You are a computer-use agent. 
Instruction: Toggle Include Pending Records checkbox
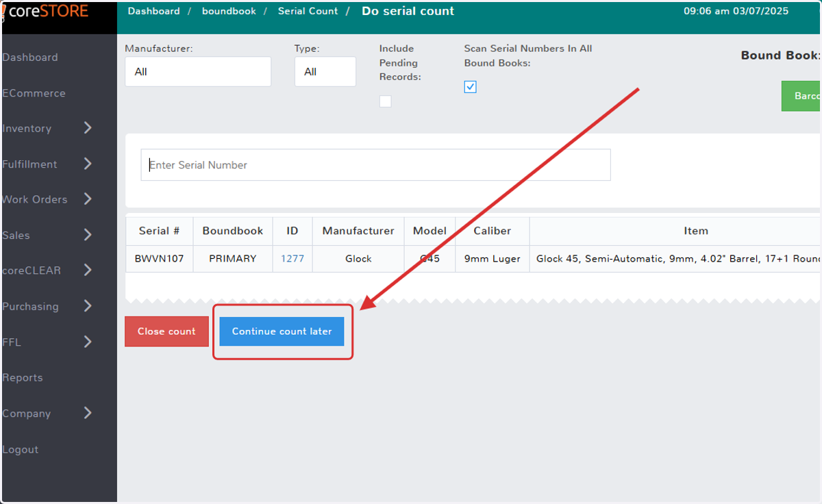pos(386,101)
